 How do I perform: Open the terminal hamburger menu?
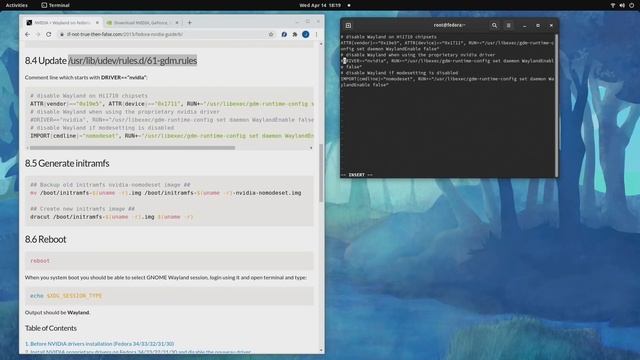point(509,25)
